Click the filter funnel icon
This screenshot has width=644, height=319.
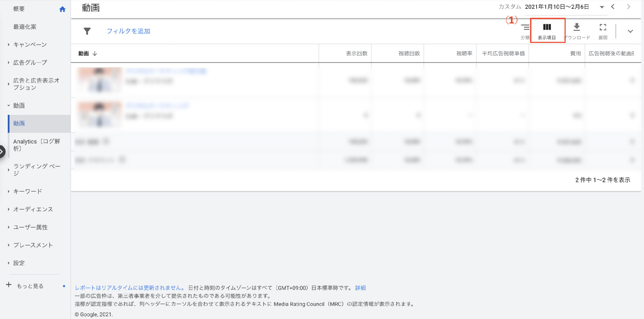point(87,31)
